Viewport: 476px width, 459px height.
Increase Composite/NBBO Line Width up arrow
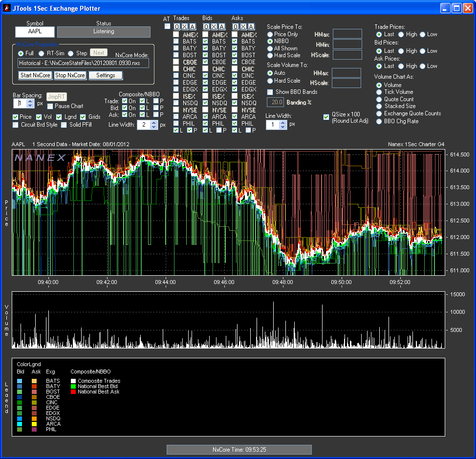[x=154, y=123]
